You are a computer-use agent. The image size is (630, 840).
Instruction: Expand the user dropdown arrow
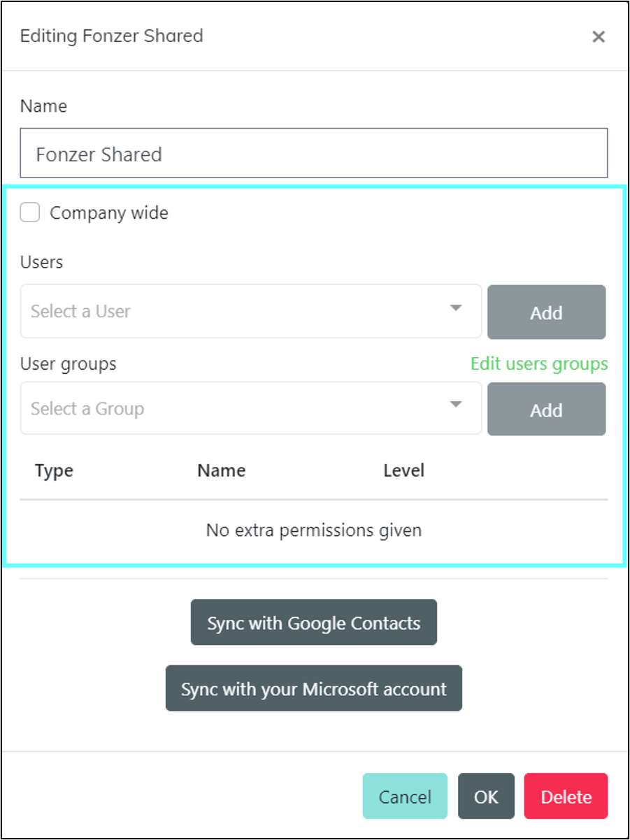[456, 308]
